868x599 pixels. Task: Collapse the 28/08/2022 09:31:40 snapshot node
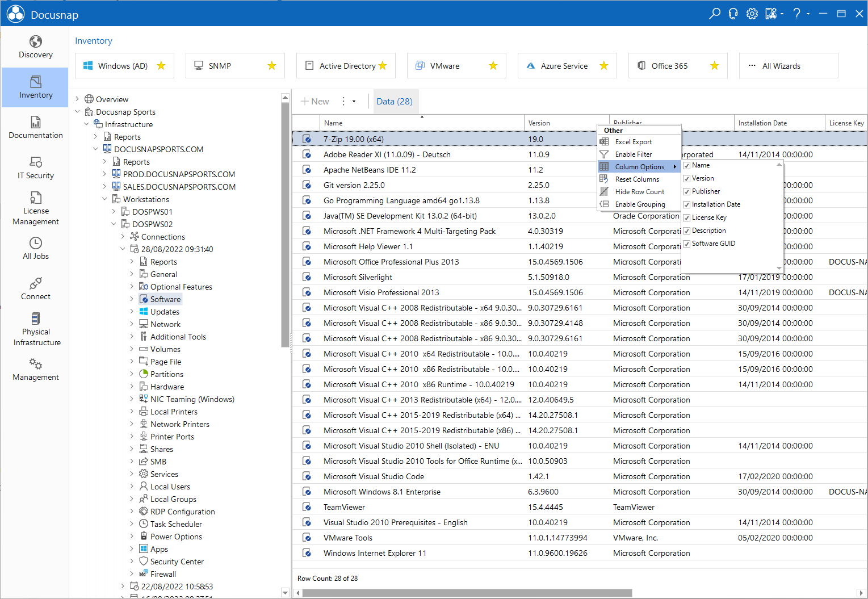tap(123, 249)
